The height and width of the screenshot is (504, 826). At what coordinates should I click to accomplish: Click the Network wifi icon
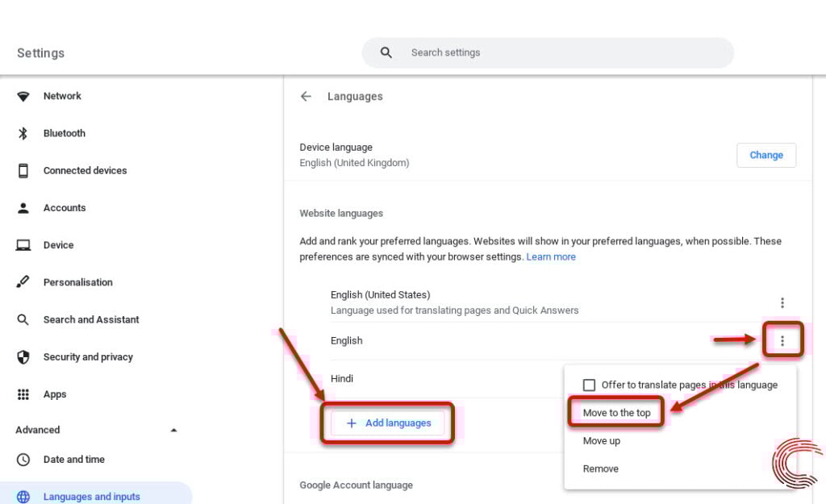(23, 97)
